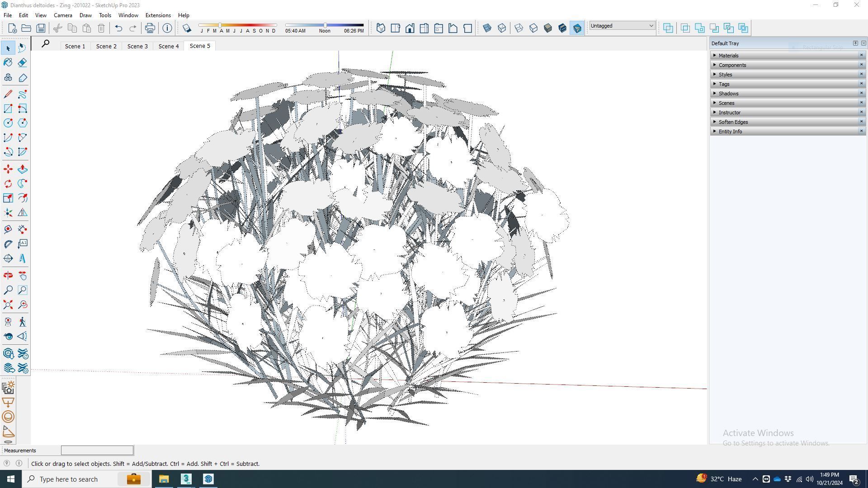Screen dimensions: 868x488
Task: Activate the Paint Bucket tool
Action: point(8,62)
